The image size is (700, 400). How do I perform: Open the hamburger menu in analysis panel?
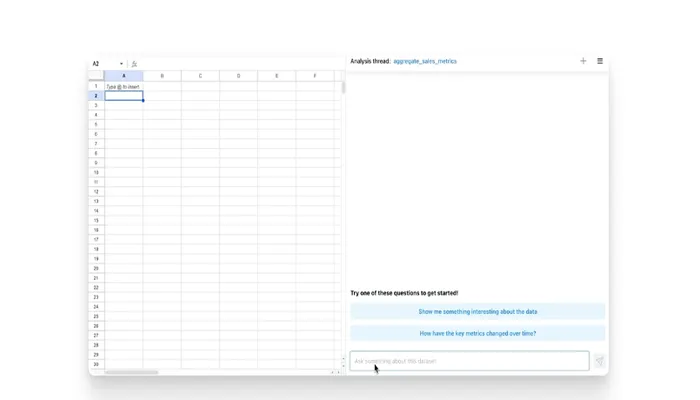(x=600, y=61)
